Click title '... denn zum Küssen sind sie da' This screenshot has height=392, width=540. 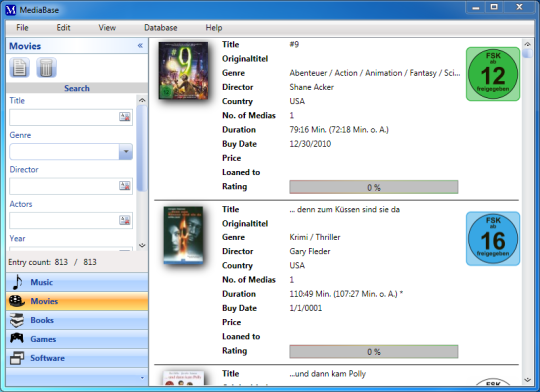point(344,209)
